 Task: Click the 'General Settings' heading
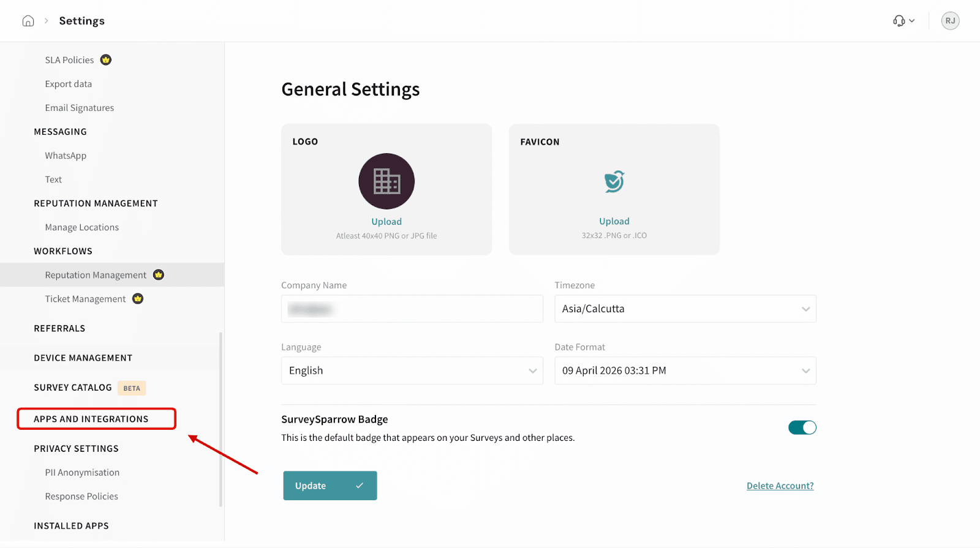(350, 89)
